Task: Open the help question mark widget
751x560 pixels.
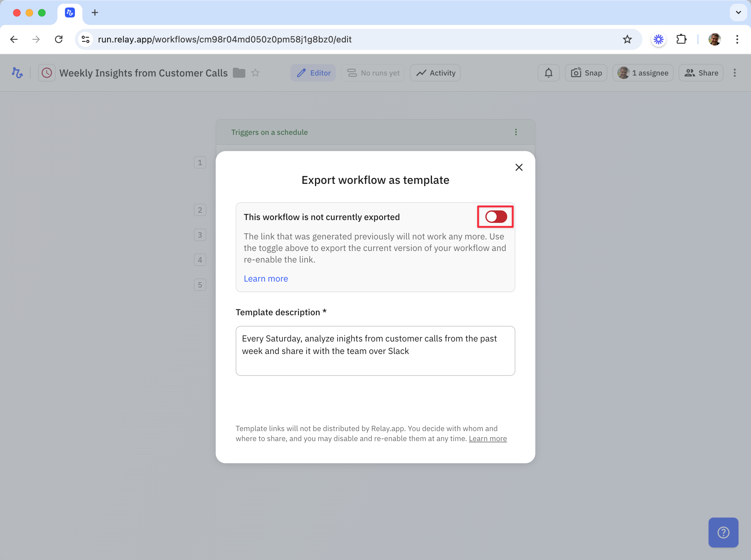Action: (x=723, y=532)
